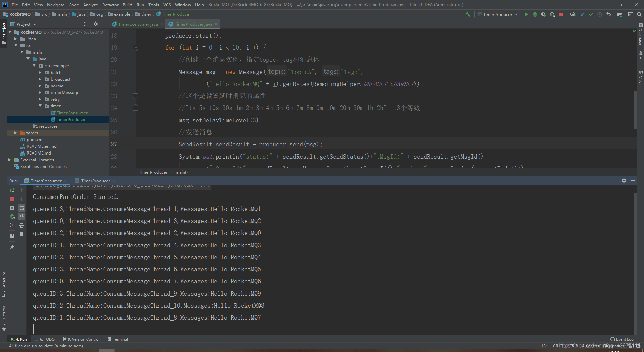The width and height of the screenshot is (644, 352).
Task: Toggle the Project tool window side tab
Action: pyautogui.click(x=4, y=34)
